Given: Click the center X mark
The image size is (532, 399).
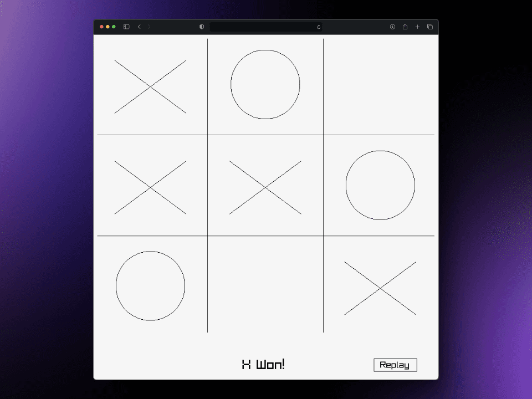Looking at the screenshot, I should [x=265, y=187].
